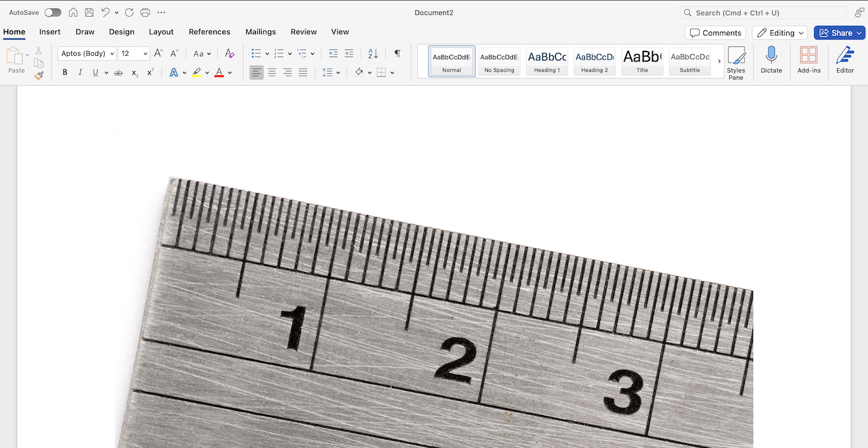Open the collaboration people icon
Image resolution: width=868 pixels, height=448 pixels.
(x=859, y=13)
